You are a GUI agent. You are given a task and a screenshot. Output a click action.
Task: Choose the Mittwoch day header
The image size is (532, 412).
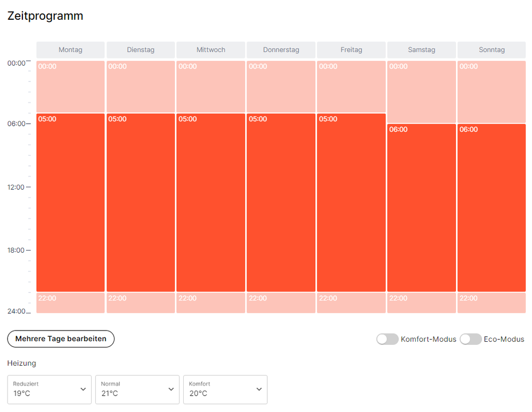[x=211, y=50]
